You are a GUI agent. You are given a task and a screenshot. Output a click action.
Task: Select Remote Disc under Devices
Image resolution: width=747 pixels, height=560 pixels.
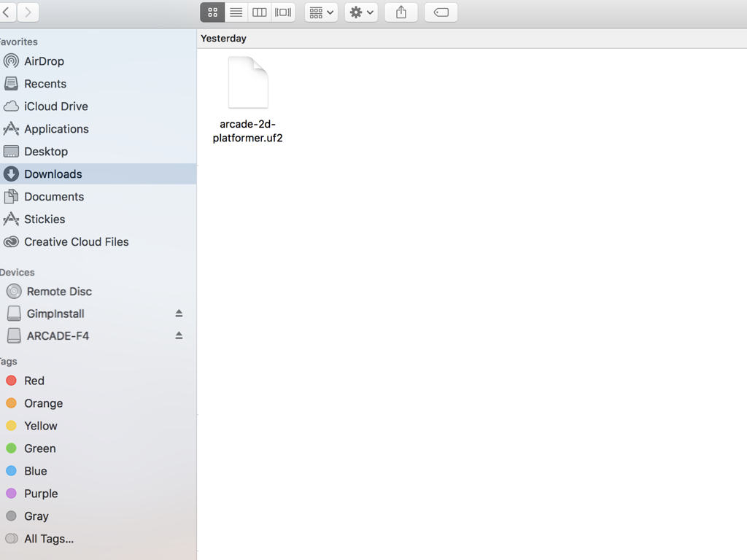point(98,292)
